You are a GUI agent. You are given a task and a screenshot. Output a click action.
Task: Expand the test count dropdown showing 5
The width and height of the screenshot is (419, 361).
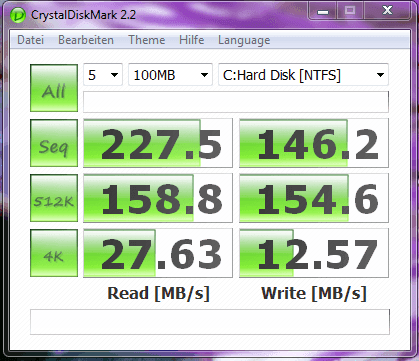(x=103, y=75)
